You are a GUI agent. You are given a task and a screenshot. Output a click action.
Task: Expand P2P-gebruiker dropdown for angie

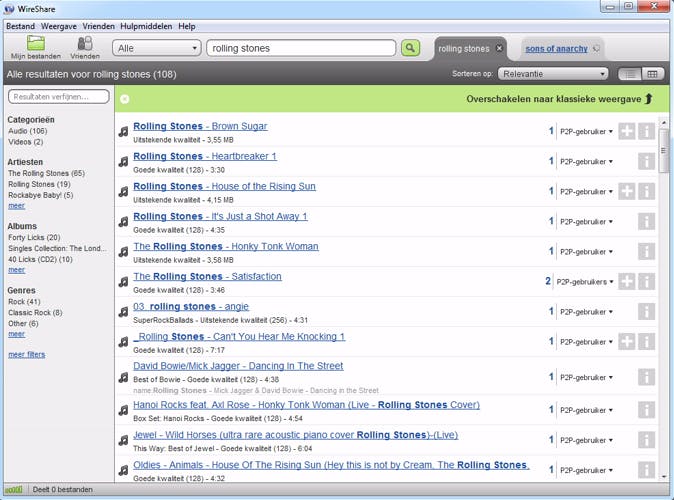(x=586, y=312)
